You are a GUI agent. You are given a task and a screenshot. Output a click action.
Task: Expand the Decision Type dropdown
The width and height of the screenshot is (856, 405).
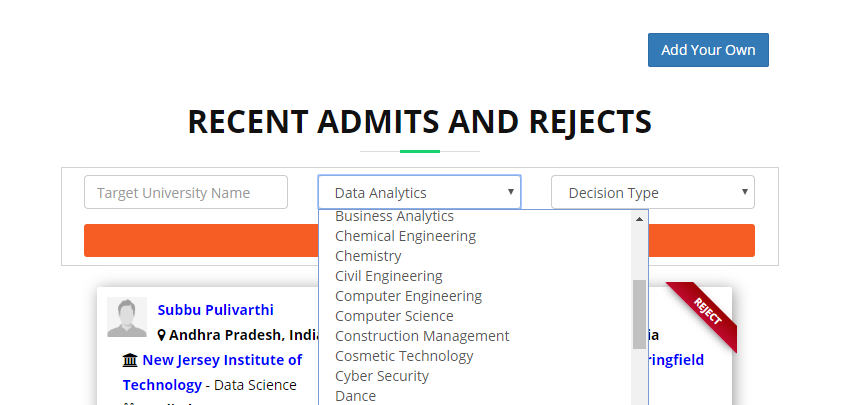(652, 192)
